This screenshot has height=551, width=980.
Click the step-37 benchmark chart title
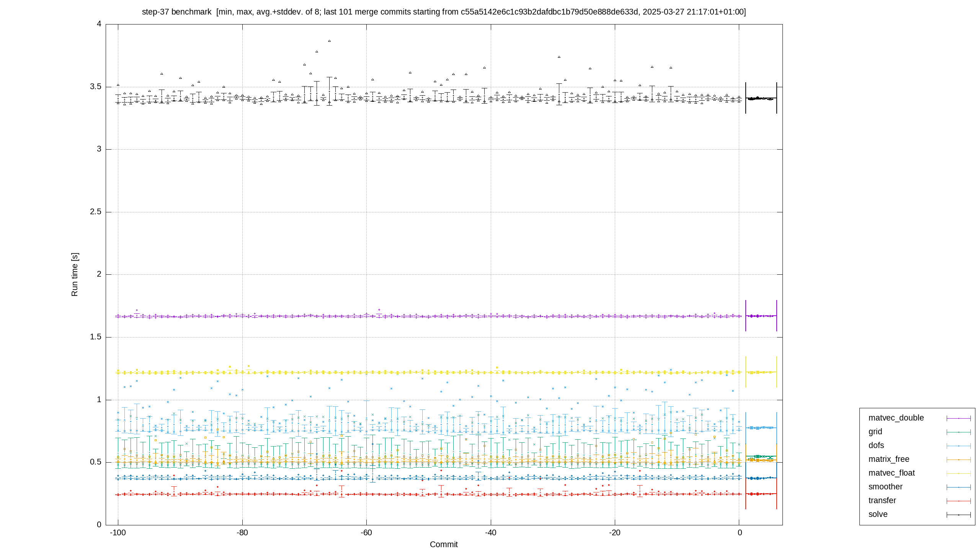coord(444,12)
